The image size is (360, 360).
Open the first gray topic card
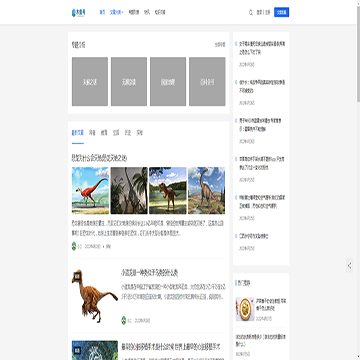click(90, 82)
